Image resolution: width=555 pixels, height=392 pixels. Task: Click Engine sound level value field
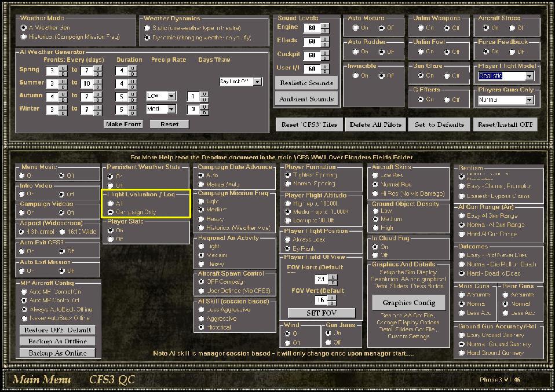312,28
